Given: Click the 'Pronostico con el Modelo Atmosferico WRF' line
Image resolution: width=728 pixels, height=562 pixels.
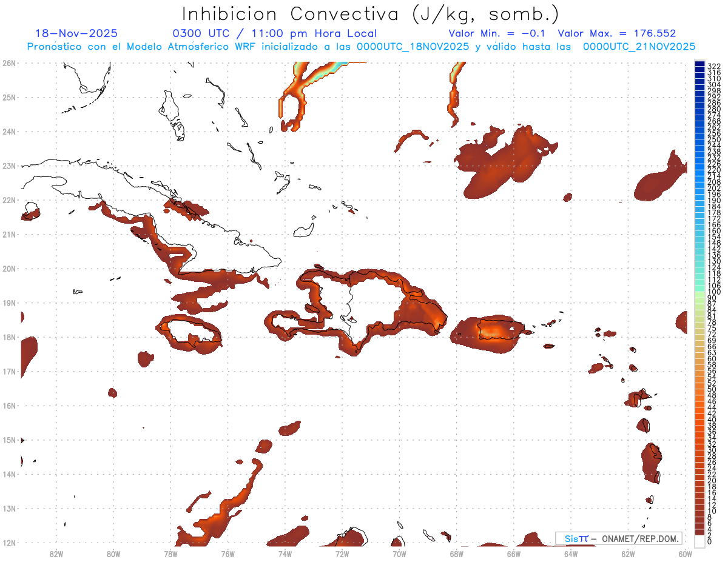Looking at the screenshot, I should pos(143,47).
